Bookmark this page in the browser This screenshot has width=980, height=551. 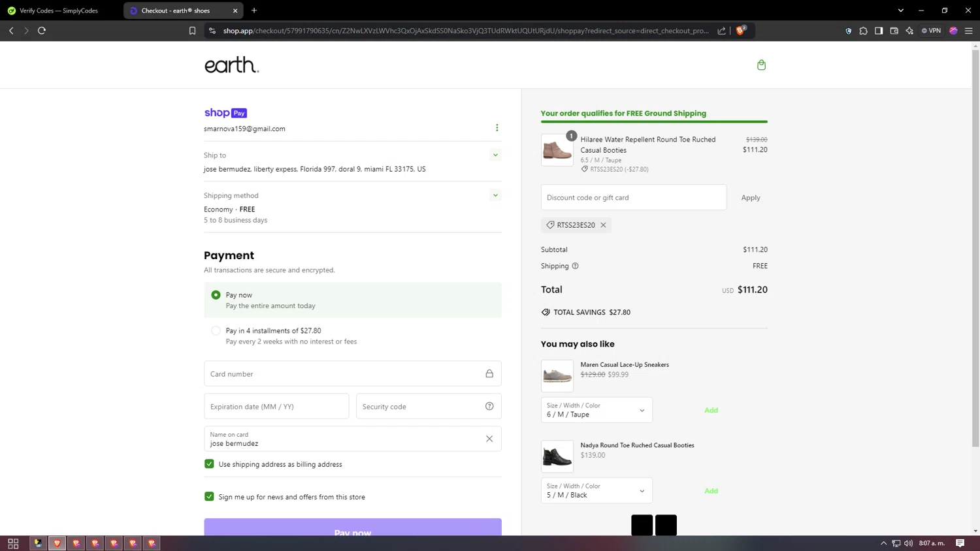click(192, 31)
